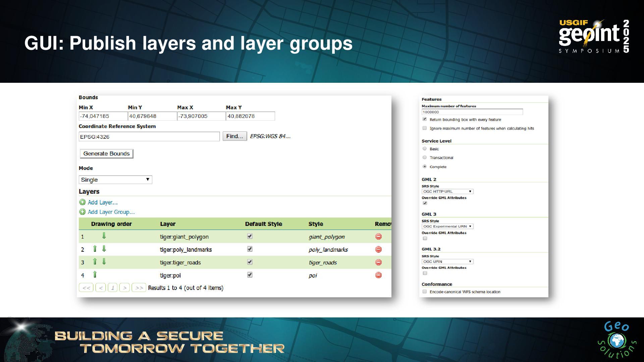The height and width of the screenshot is (362, 644).
Task: Click the Maximum number of features field
Action: pyautogui.click(x=472, y=112)
